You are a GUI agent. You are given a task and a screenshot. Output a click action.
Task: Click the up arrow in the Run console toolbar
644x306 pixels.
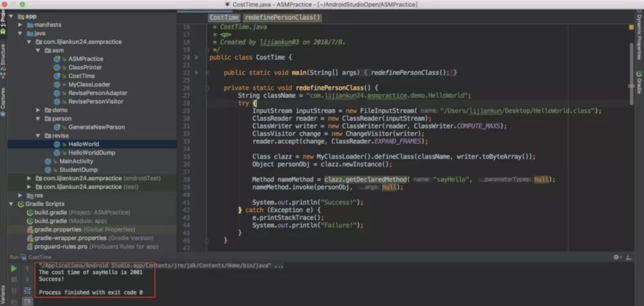27,268
